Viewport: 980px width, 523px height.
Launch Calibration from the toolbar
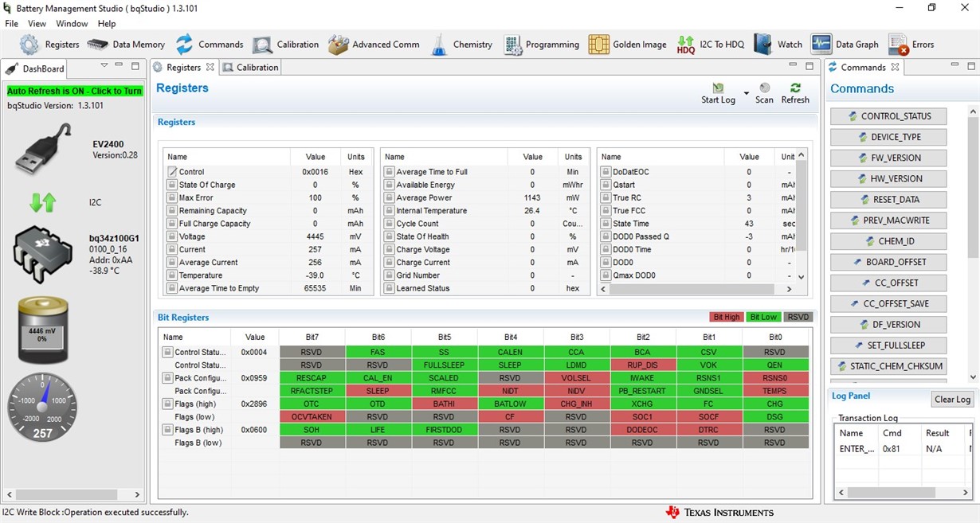[262, 45]
